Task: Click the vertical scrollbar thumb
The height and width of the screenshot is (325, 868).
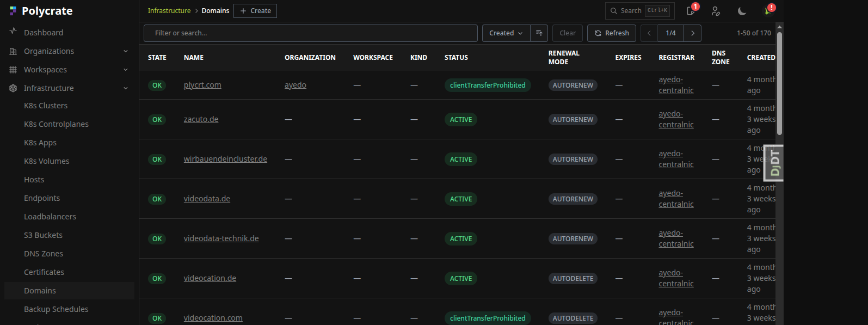Action: 779,83
